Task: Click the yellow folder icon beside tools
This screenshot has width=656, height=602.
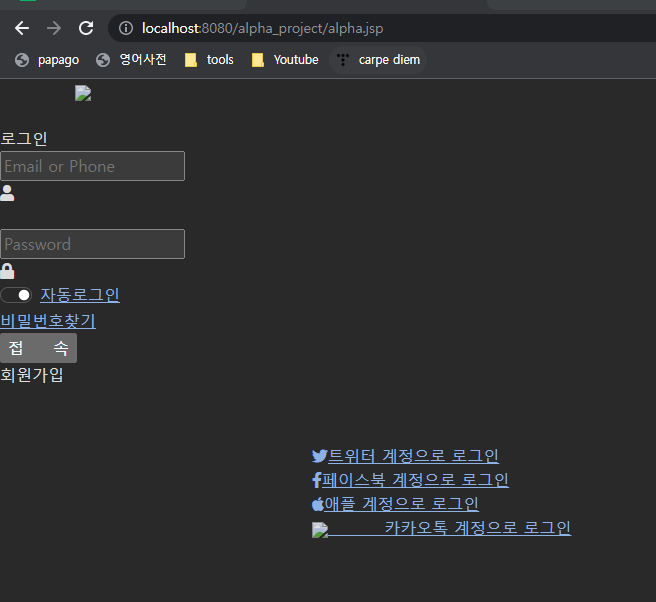Action: (x=191, y=60)
